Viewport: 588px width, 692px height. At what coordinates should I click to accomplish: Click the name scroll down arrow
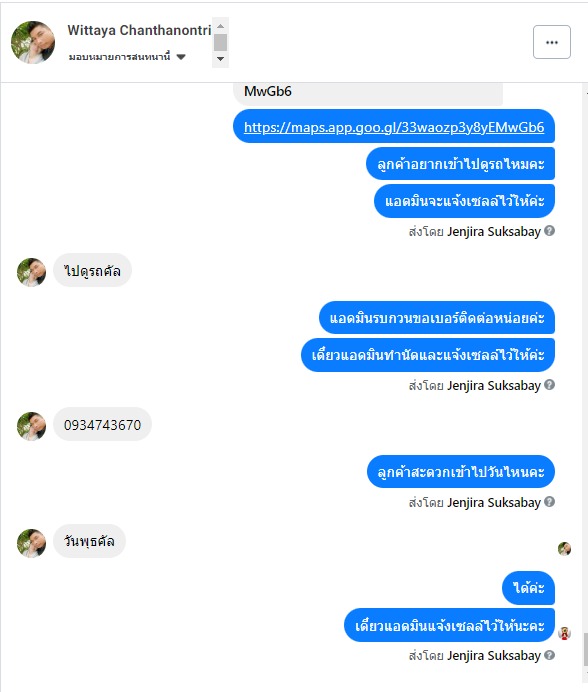pos(220,59)
